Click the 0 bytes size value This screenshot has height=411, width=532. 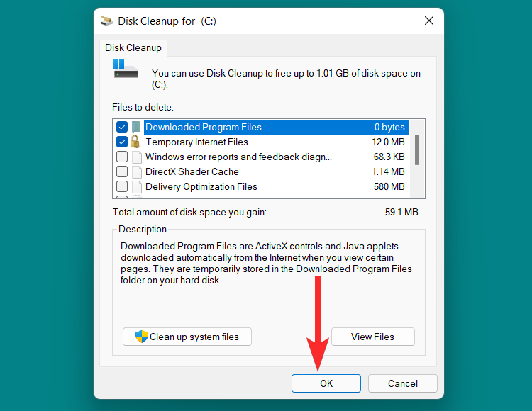click(389, 127)
